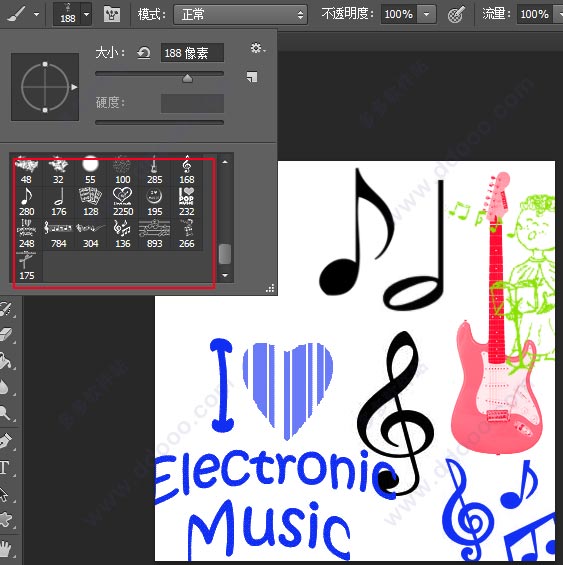Screen dimensions: 563x565
Task: Select the Paint Bucket tool
Action: 6,361
